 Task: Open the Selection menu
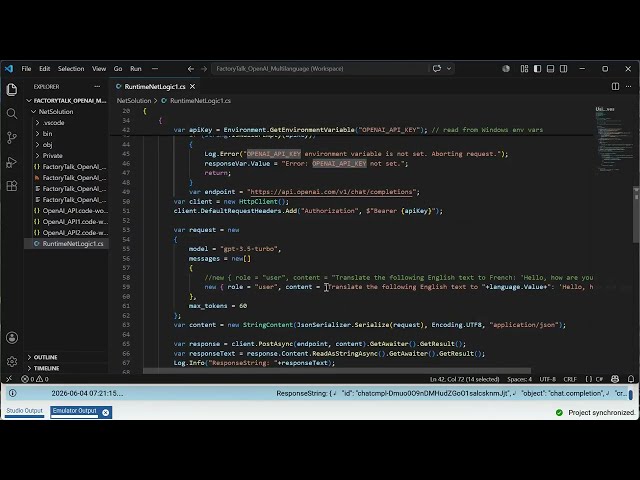(x=71, y=69)
